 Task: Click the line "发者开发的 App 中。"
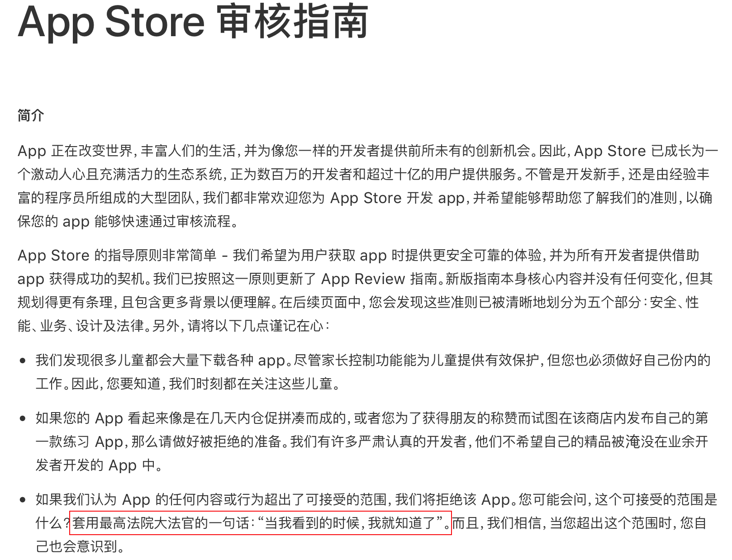point(100,465)
